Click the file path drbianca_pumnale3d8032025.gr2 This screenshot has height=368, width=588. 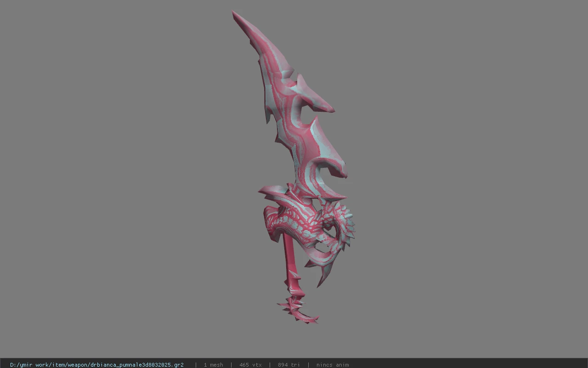click(97, 365)
